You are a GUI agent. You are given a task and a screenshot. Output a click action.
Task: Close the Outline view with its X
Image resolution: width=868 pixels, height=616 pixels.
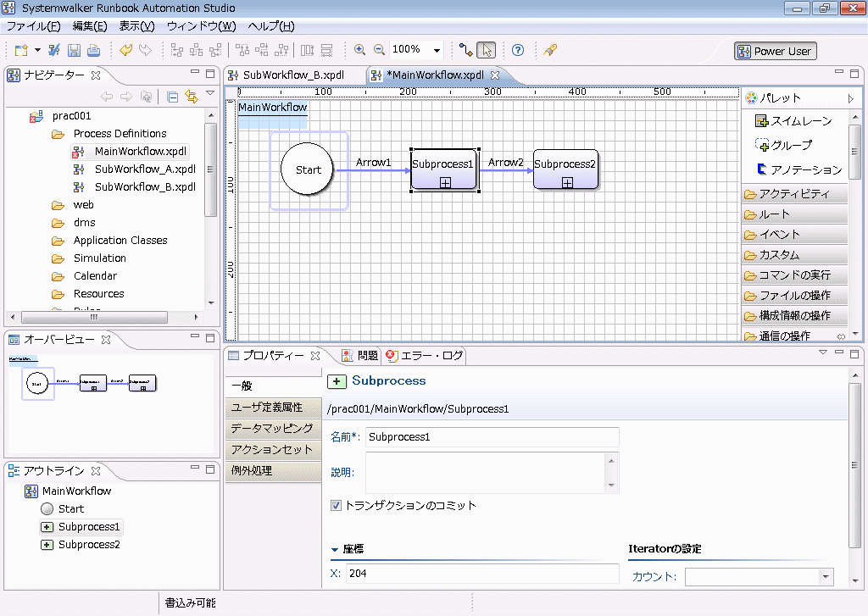tap(96, 470)
